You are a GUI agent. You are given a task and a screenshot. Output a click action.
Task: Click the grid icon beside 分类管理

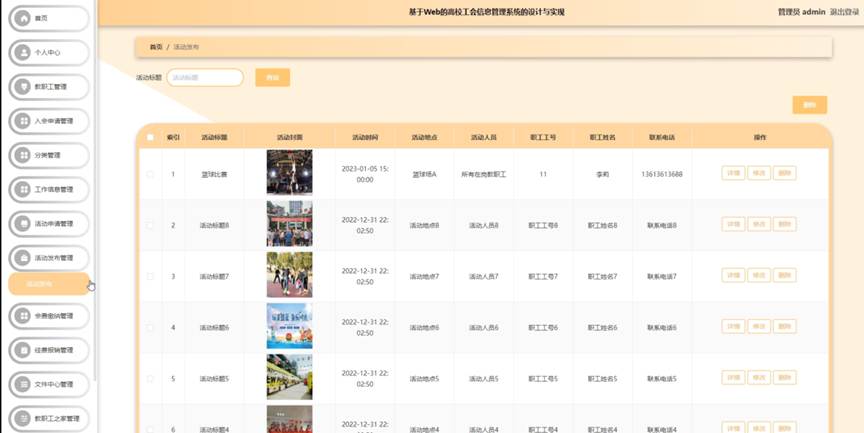(23, 155)
